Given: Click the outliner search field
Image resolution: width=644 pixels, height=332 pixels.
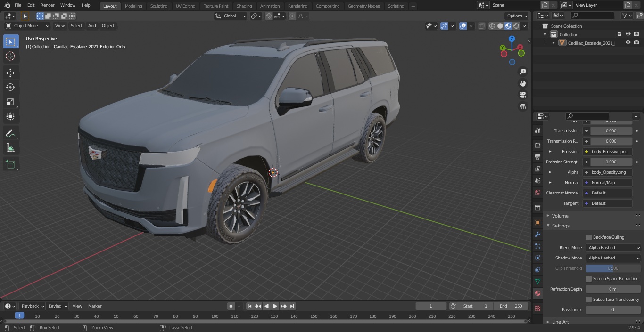Looking at the screenshot, I should pyautogui.click(x=592, y=16).
